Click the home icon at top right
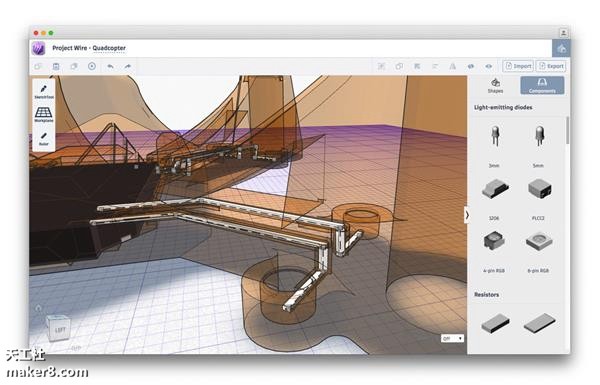Screen dimensions: 600x385 click(561, 49)
